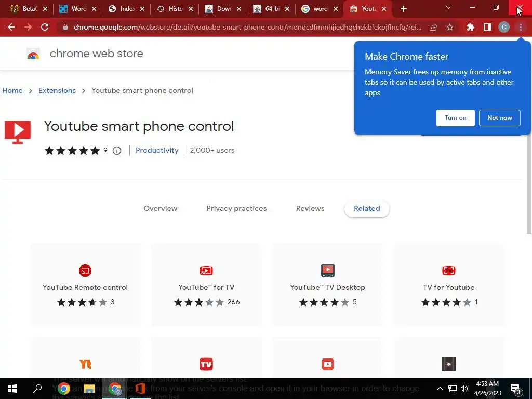Viewport: 532px width, 399px height.
Task: Click the five-star rating of the extension
Action: click(72, 150)
